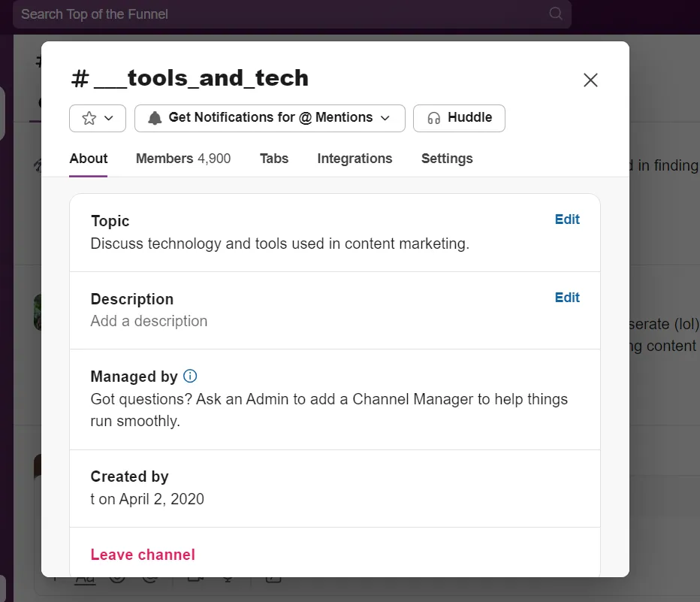
Task: Open Get Notifications for @ Mentions dropdown
Action: (x=270, y=118)
